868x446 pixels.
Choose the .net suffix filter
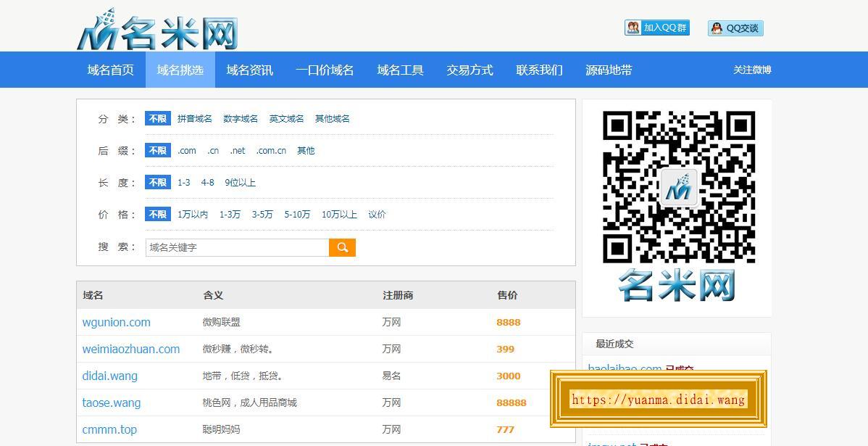coord(238,151)
